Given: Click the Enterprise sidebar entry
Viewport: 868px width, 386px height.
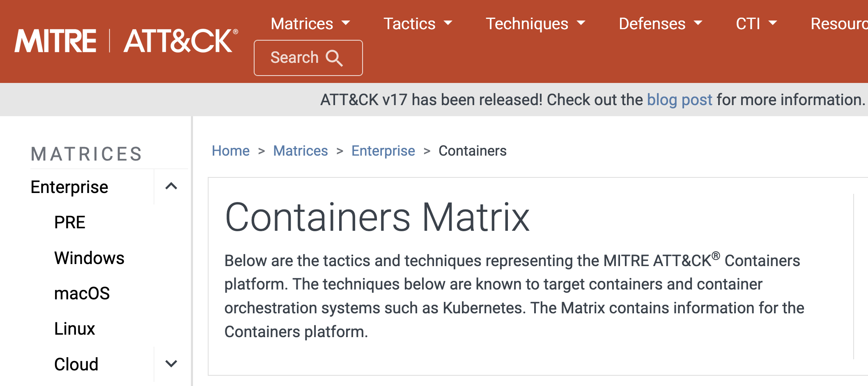Looking at the screenshot, I should [69, 187].
